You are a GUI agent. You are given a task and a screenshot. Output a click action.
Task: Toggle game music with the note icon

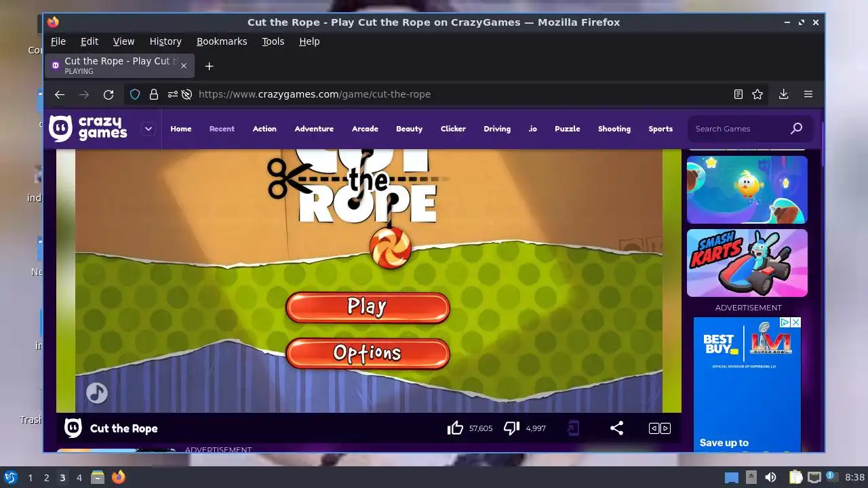tap(97, 392)
